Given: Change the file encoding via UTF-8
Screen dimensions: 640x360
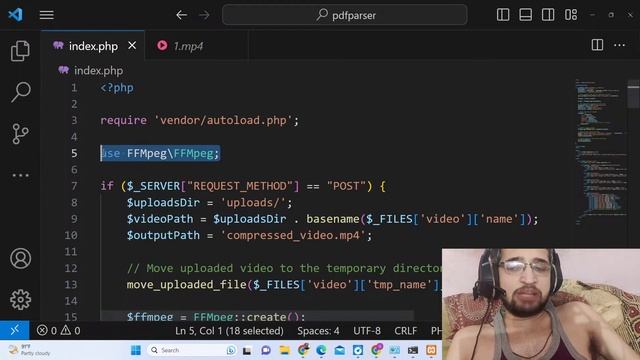Looking at the screenshot, I should pos(367,331).
